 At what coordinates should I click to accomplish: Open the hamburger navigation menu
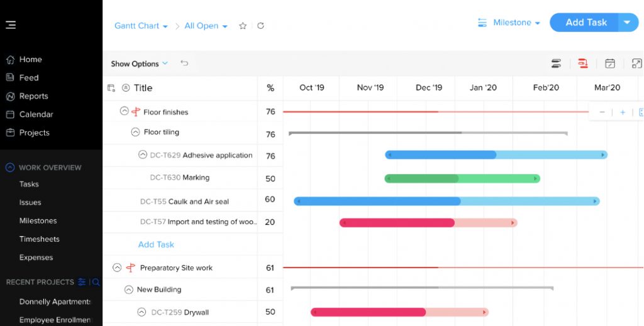(11, 24)
